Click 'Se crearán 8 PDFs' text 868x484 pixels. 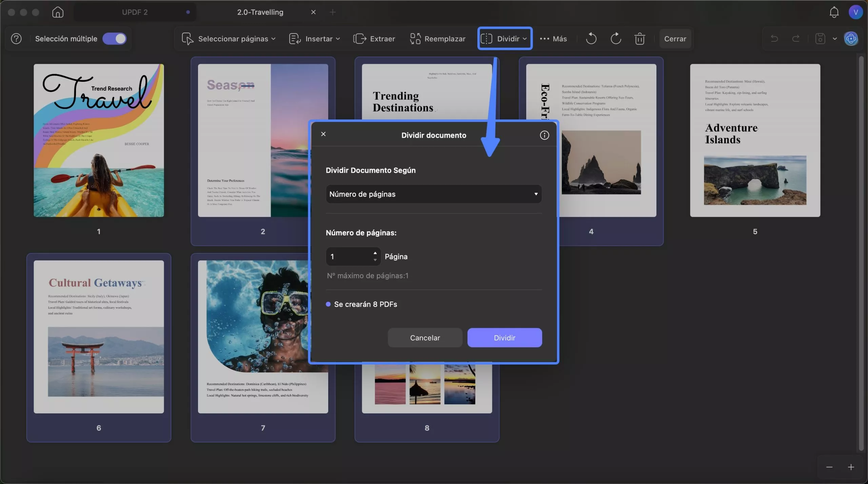point(366,304)
